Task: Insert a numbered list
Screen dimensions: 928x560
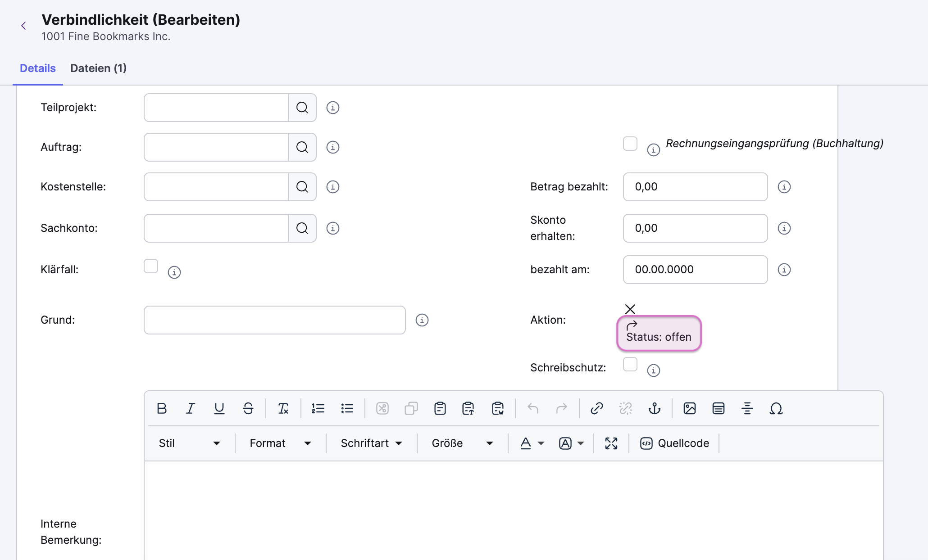Action: pos(318,408)
